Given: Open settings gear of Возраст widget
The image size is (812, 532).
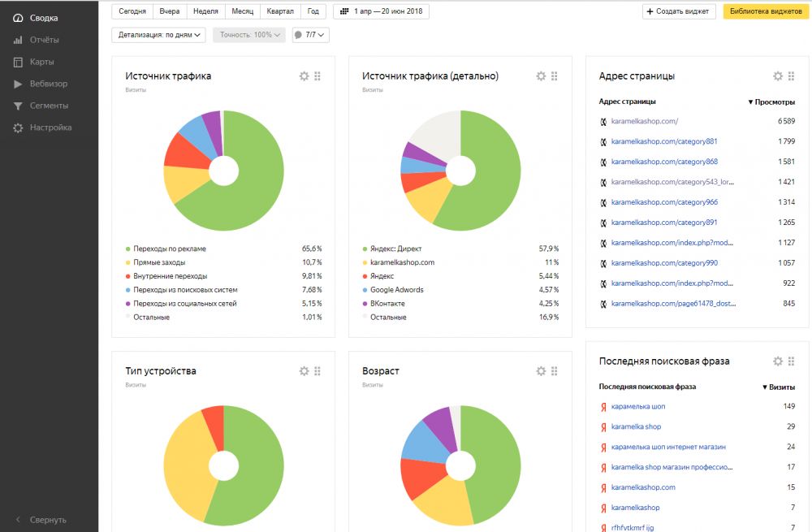Looking at the screenshot, I should click(x=541, y=371).
